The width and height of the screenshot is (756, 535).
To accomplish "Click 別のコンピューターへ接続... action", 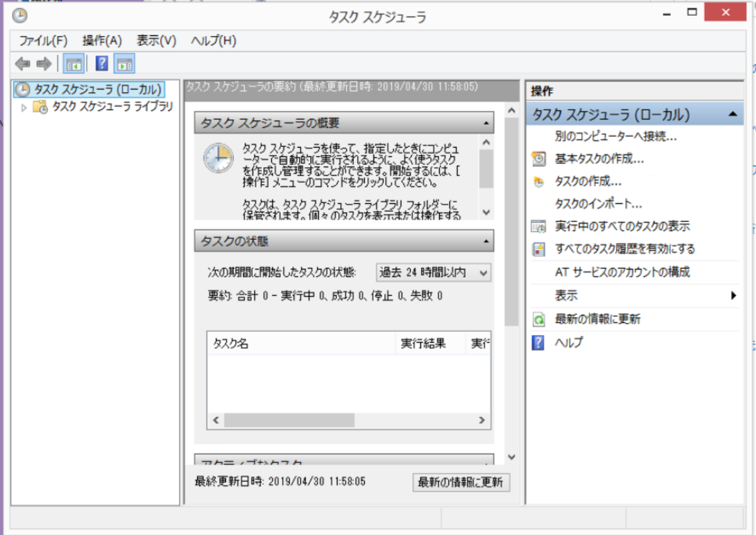I will [615, 136].
